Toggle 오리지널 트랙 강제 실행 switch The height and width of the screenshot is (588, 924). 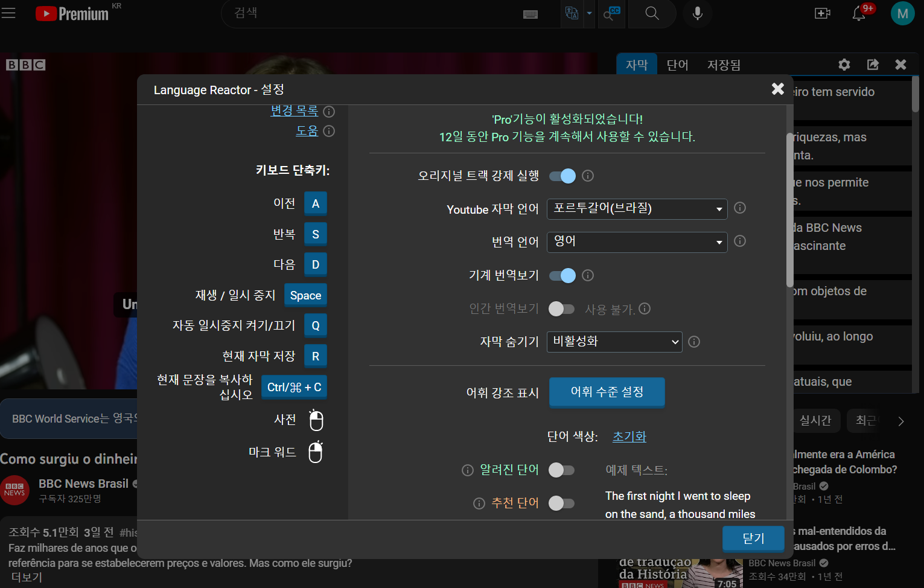pyautogui.click(x=562, y=176)
